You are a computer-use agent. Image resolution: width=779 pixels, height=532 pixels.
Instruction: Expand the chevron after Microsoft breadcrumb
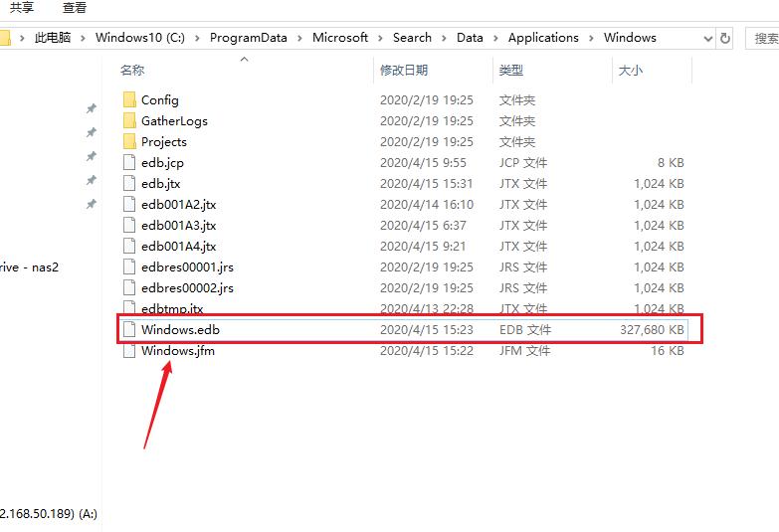pyautogui.click(x=380, y=38)
